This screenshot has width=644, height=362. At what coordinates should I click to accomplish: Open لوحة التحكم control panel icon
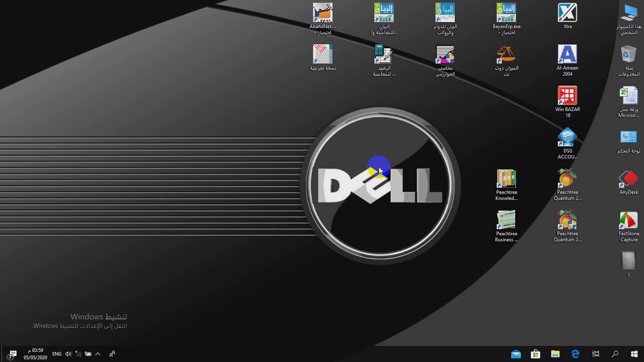pos(629,141)
